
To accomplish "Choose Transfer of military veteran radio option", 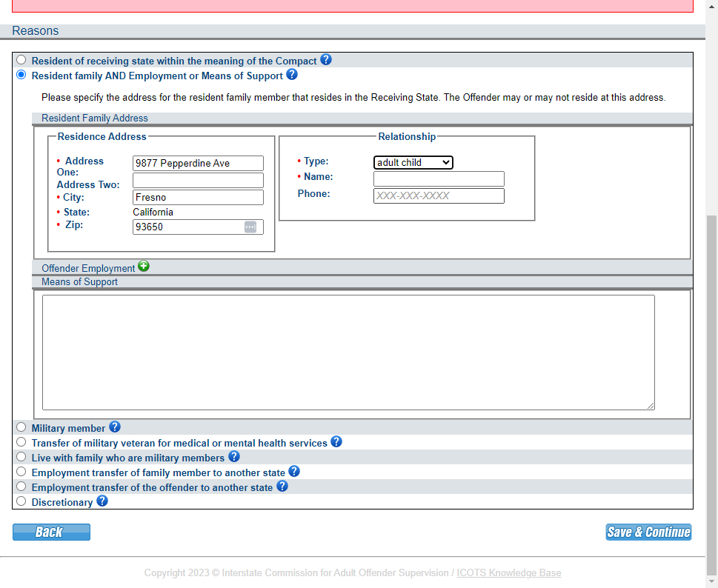I will pyautogui.click(x=21, y=441).
